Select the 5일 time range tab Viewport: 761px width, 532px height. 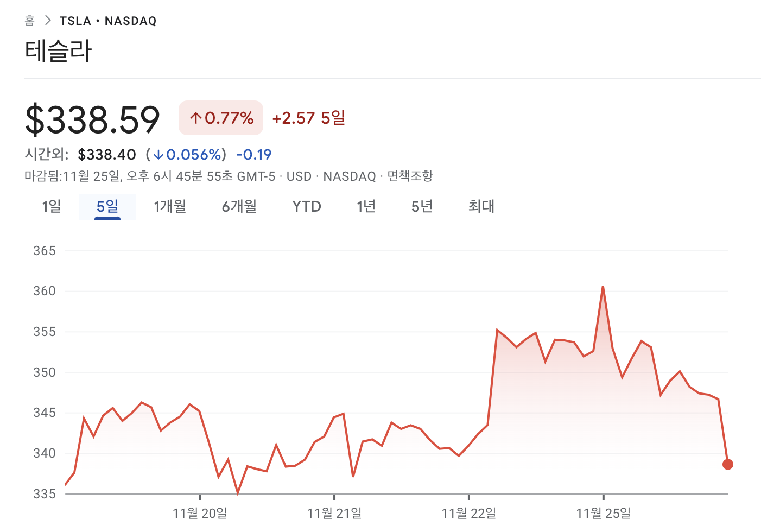[107, 207]
